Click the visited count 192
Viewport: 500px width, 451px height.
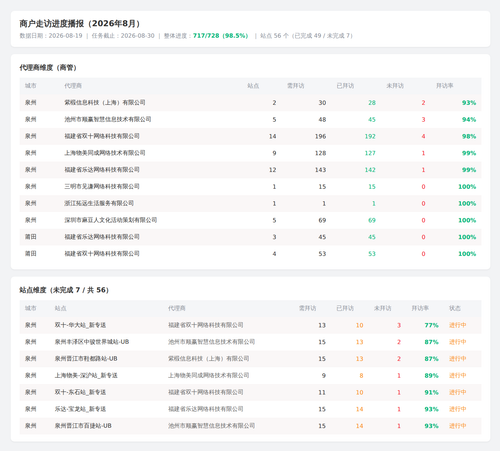point(370,136)
